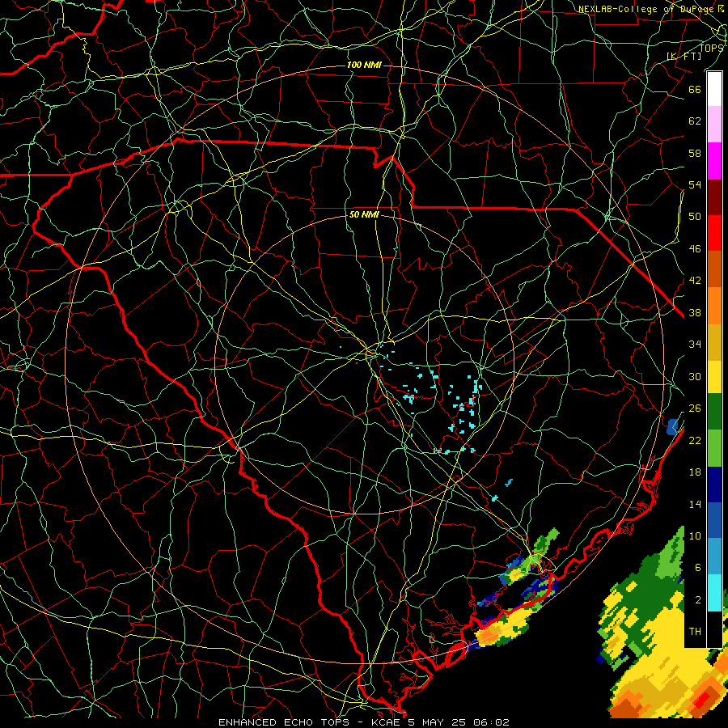Click the "K FT" units label

(x=684, y=56)
